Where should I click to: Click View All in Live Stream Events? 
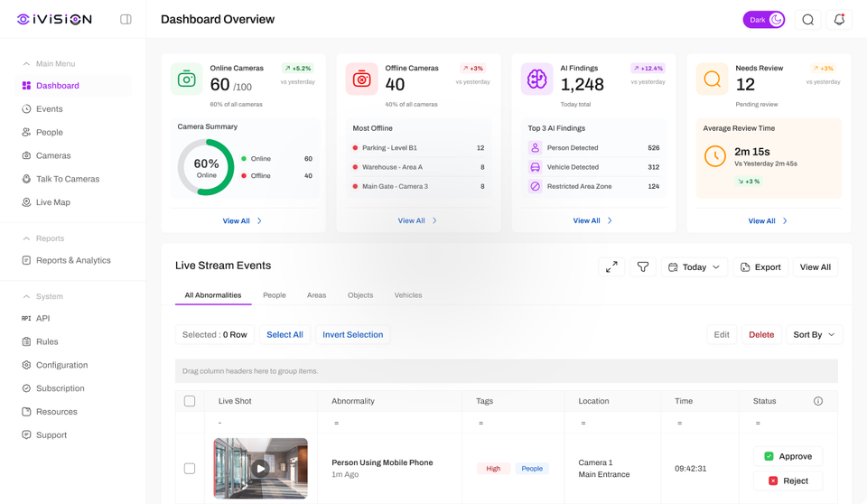[x=816, y=267]
